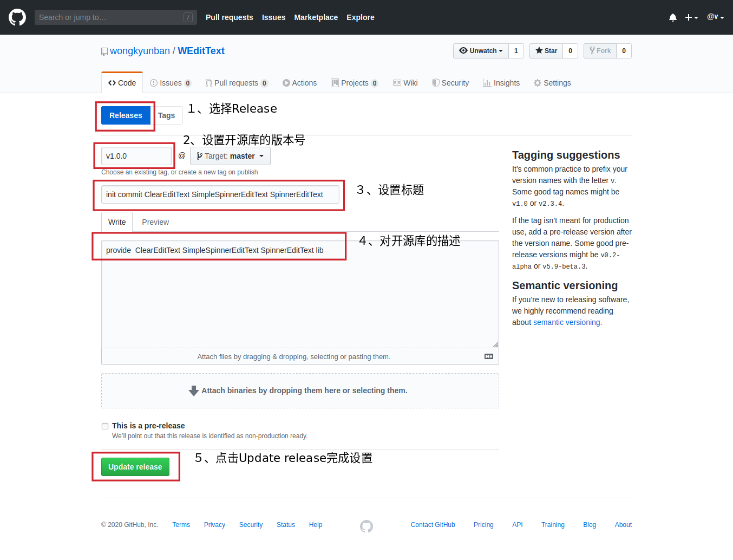
Task: Click the watchers count 1
Action: [516, 51]
